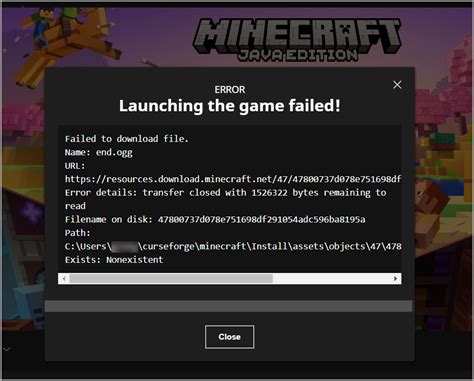Image resolution: width=474 pixels, height=381 pixels.
Task: Dismiss the error dialog with the X icon
Action: tap(397, 85)
